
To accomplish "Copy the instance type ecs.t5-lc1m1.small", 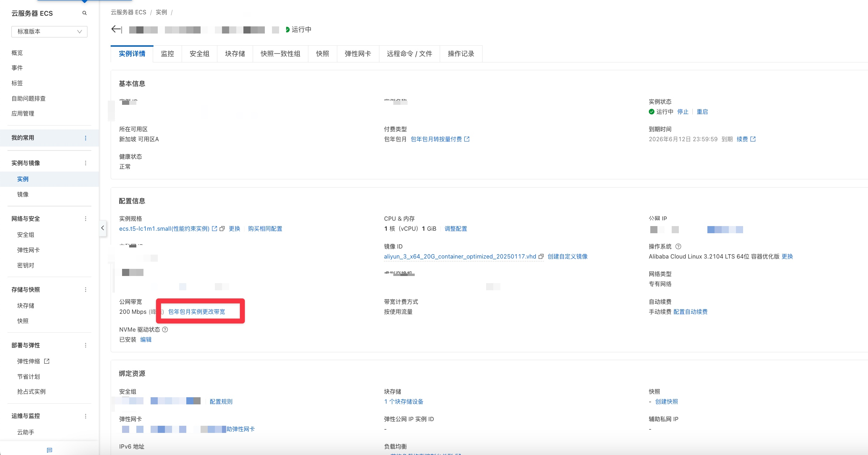I will pos(222,229).
